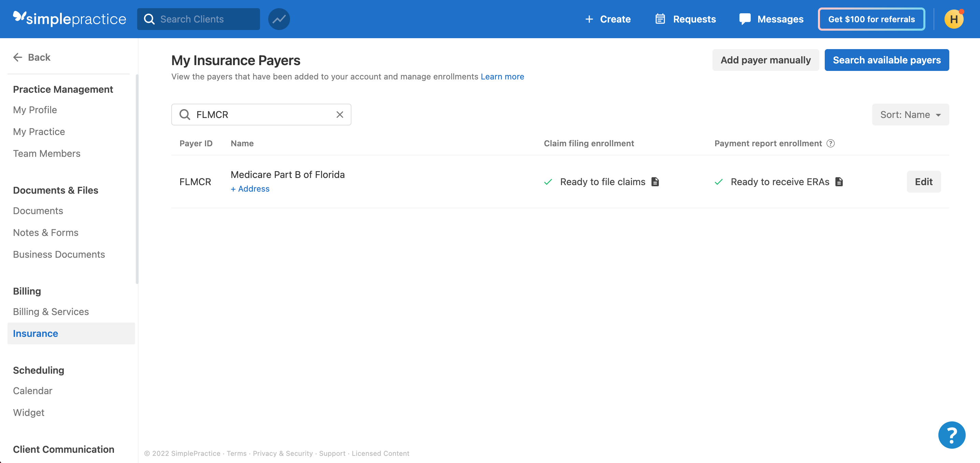Screen dimensions: 980x463
Task: Click the document icon beside Ready to receive ERAs
Action: click(x=839, y=182)
